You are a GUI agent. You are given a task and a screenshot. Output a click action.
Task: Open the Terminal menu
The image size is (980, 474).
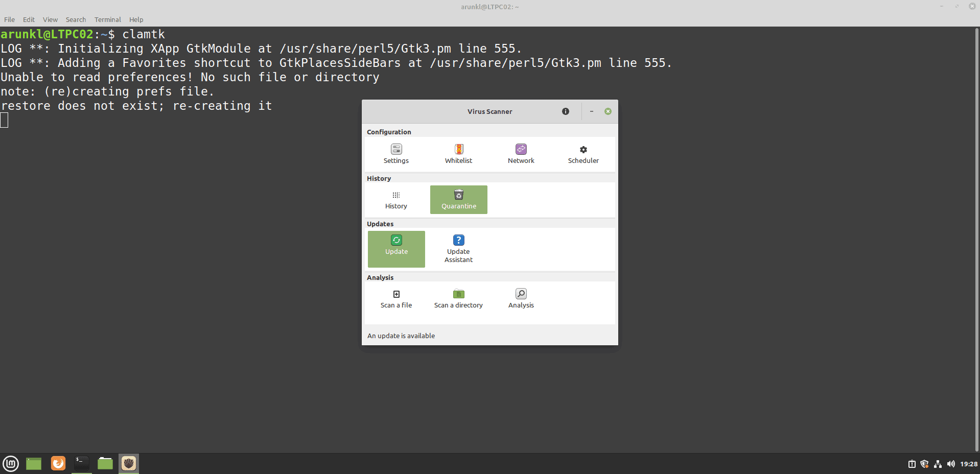point(107,19)
